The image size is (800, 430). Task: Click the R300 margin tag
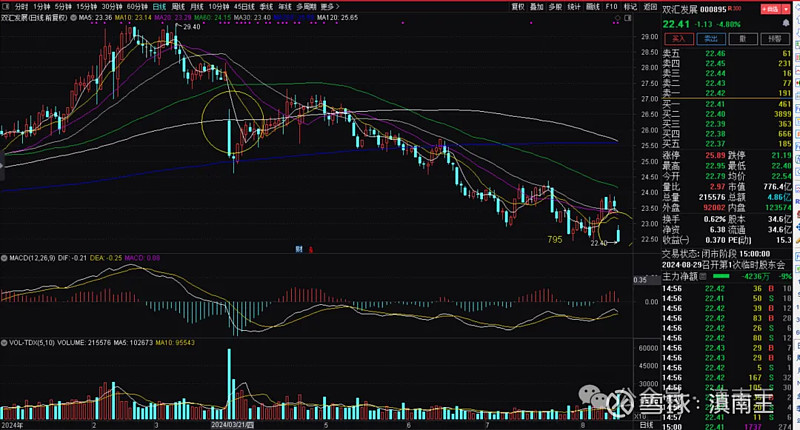tap(735, 9)
